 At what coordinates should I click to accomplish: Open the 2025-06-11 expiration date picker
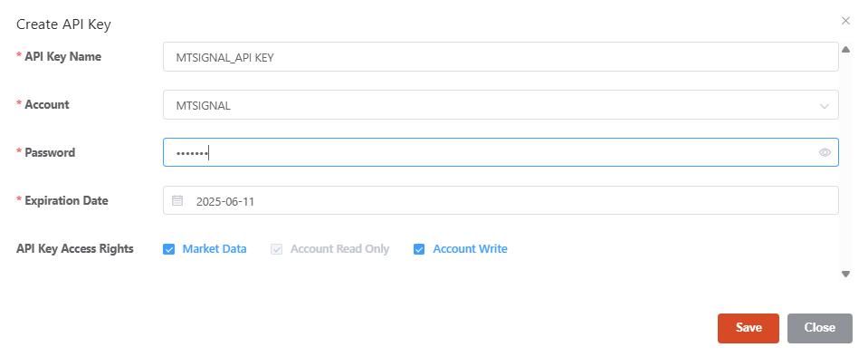click(x=501, y=200)
